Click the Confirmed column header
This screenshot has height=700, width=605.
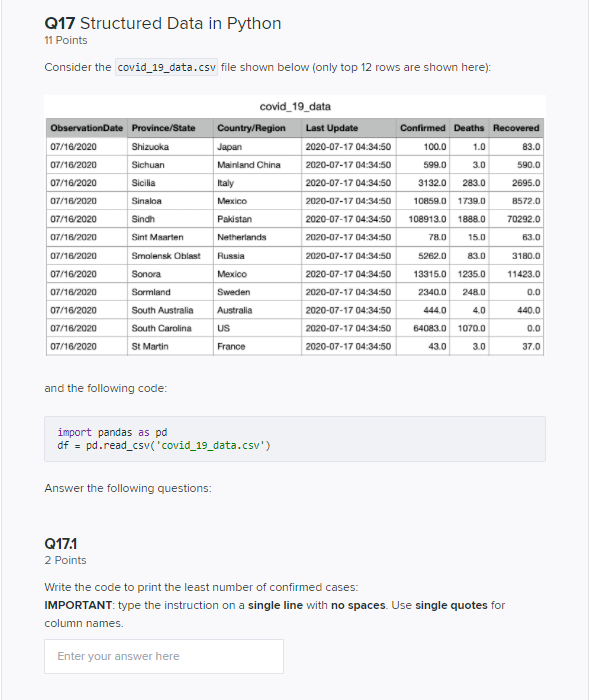(x=423, y=128)
